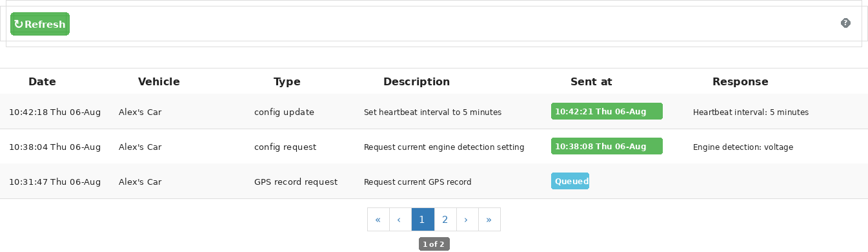
Task: Click Alex's Car in config request row
Action: [140, 147]
